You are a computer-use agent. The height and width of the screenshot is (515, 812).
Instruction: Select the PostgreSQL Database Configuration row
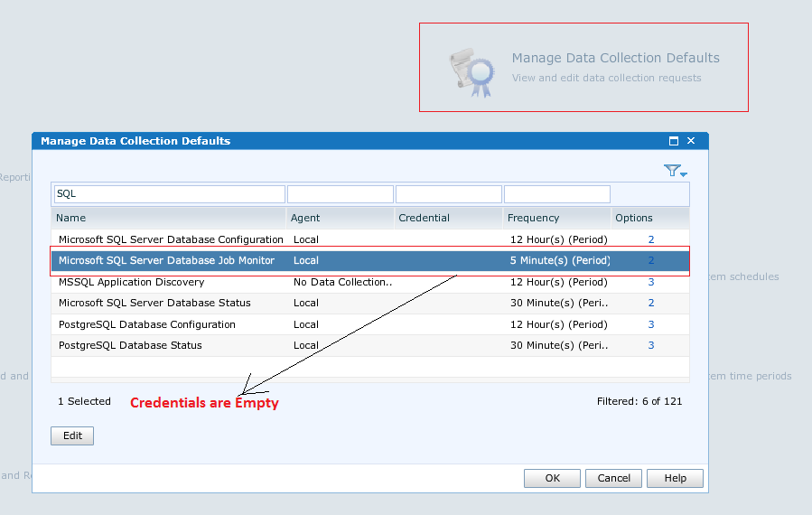tap(370, 324)
